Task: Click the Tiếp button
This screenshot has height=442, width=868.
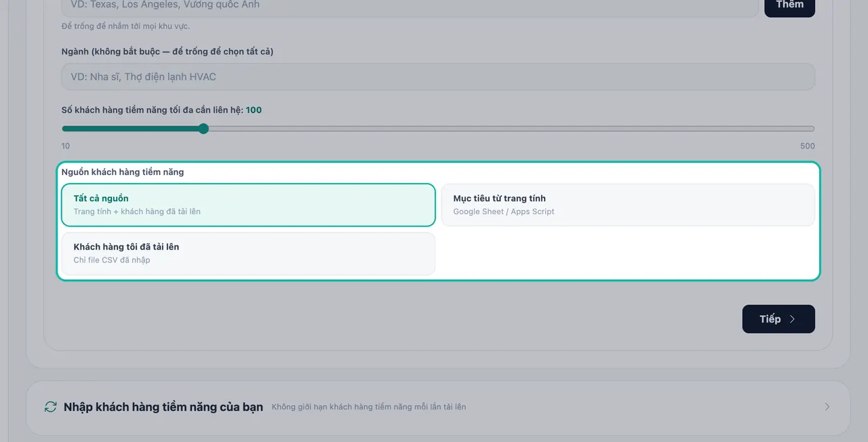Action: [778, 319]
